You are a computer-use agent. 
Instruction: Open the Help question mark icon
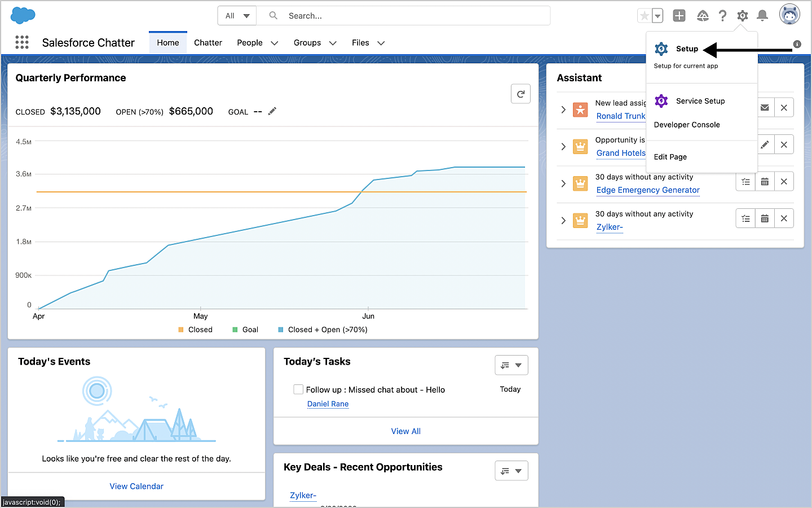click(722, 16)
